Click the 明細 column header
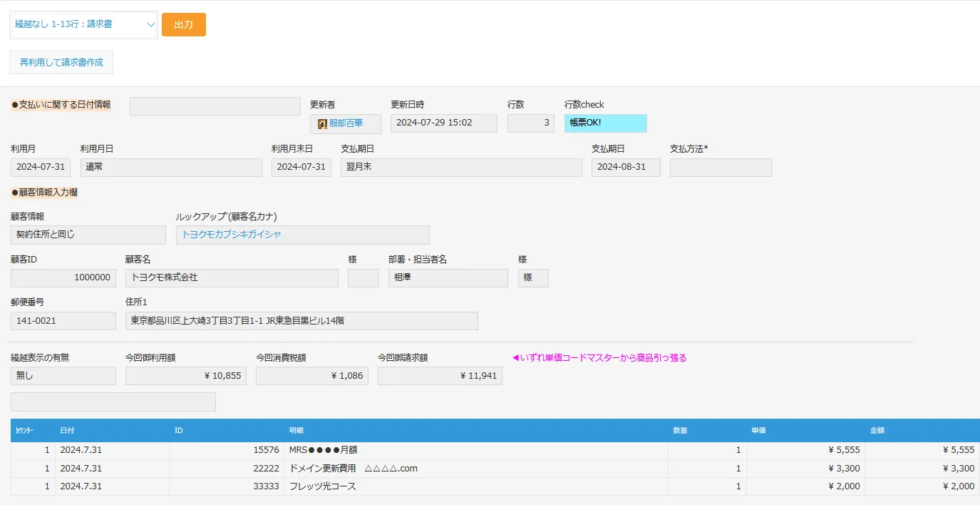 tap(296, 431)
